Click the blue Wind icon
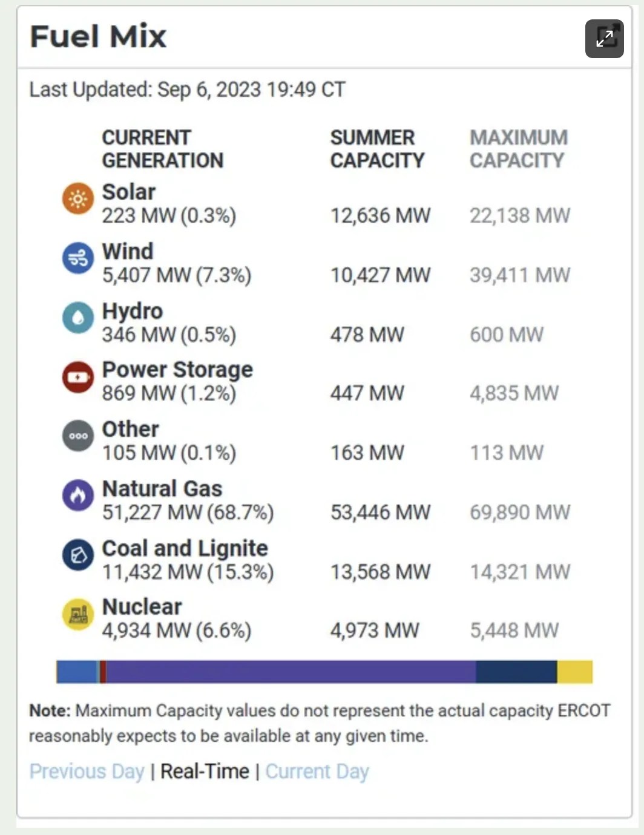Image resolution: width=644 pixels, height=835 pixels. pyautogui.click(x=78, y=258)
